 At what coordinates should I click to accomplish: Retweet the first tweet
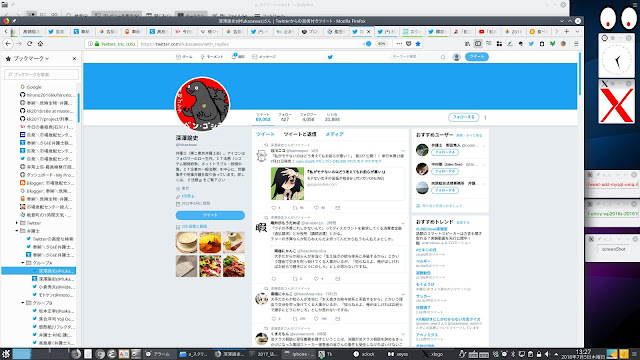point(295,208)
